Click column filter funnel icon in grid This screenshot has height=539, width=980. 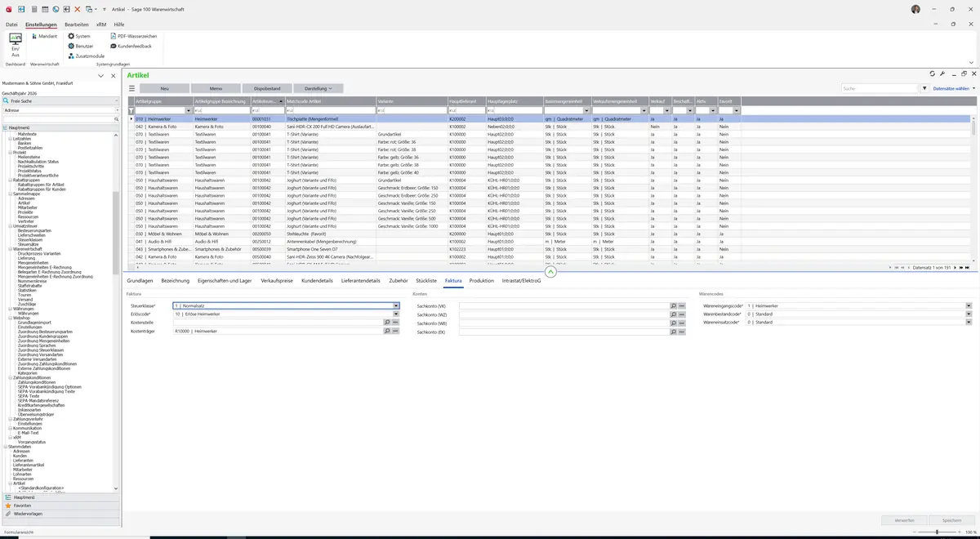[131, 110]
